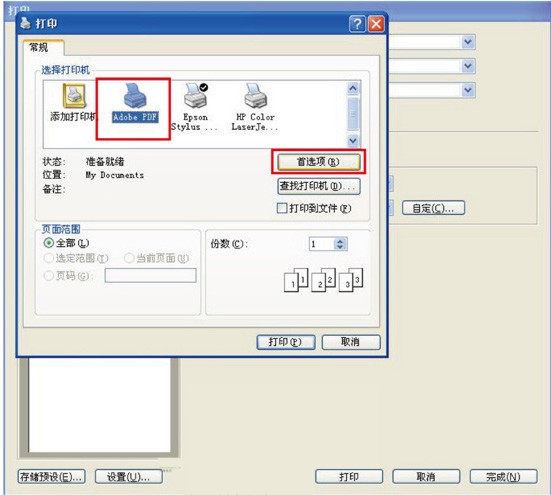Expand the third dropdown in background dialog
Screen dimensions: 551x495
[x=468, y=90]
